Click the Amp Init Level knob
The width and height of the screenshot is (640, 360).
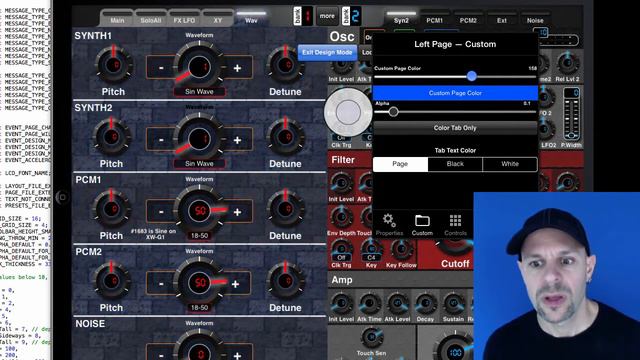pos(341,304)
